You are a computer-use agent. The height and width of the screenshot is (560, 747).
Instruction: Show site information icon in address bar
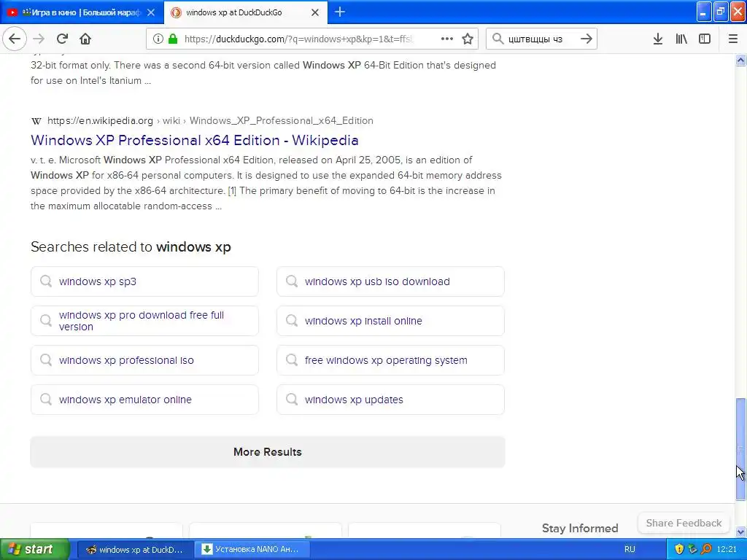click(x=158, y=39)
